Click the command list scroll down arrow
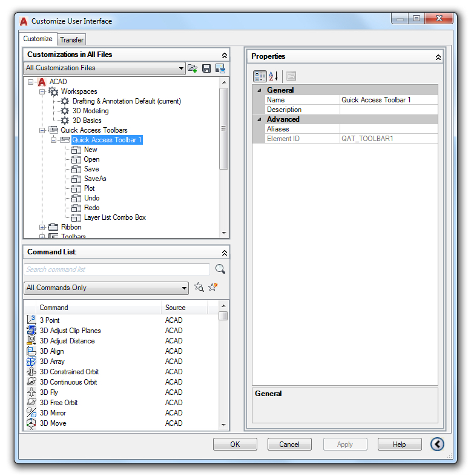 (x=223, y=425)
